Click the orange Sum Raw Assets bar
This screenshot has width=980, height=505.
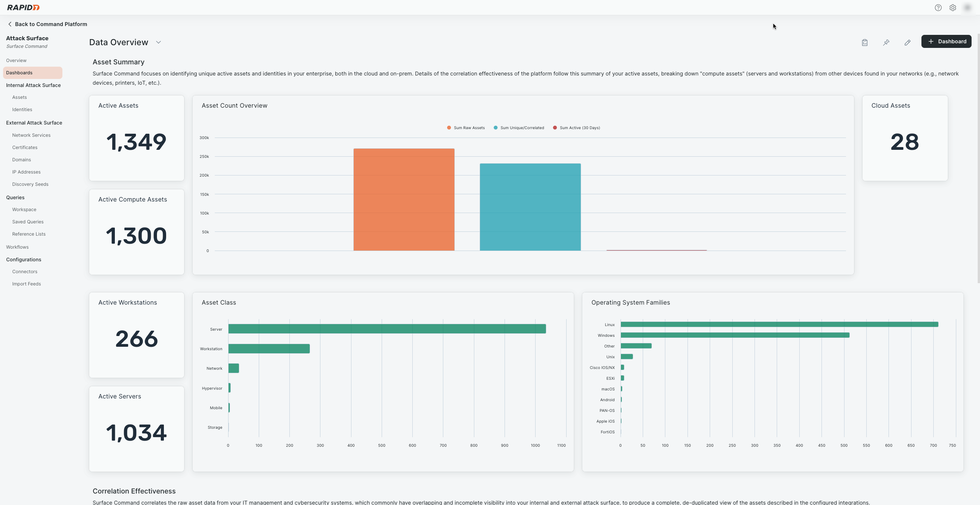tap(404, 199)
